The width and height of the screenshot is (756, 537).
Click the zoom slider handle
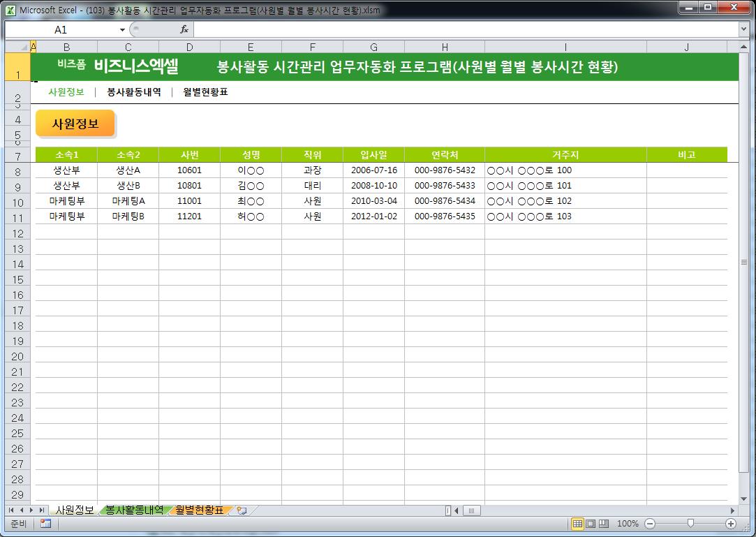690,524
